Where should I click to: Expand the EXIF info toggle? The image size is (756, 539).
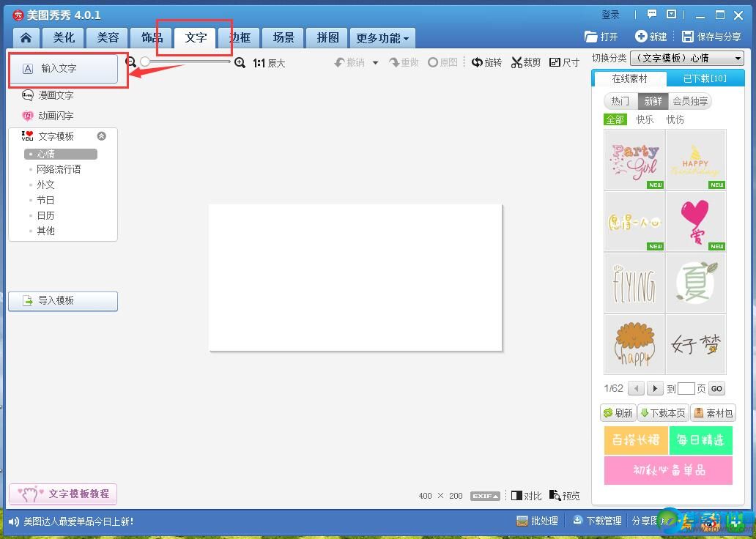(485, 496)
